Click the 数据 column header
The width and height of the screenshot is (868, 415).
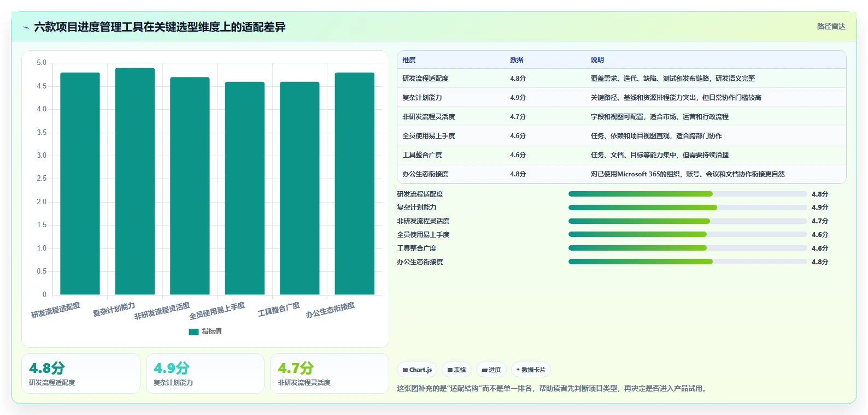(517, 60)
